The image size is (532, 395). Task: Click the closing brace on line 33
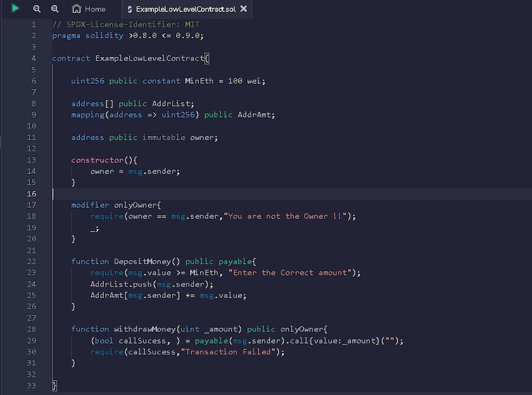54,385
